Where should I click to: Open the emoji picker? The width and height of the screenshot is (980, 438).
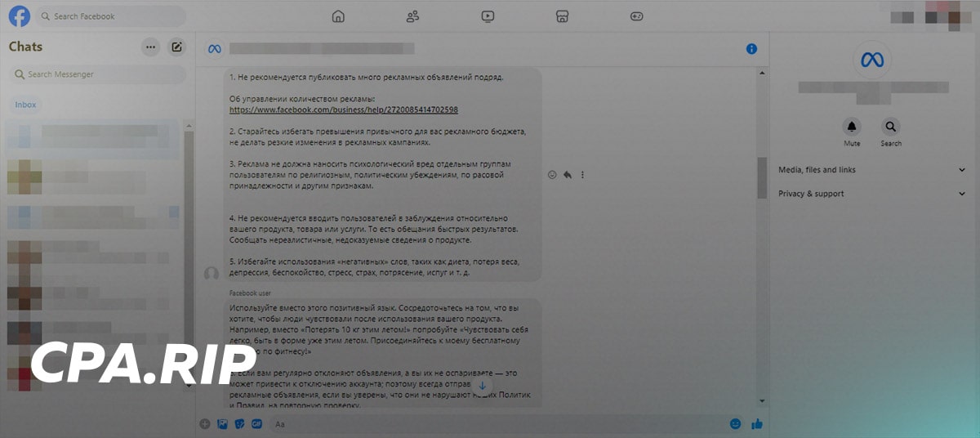736,424
